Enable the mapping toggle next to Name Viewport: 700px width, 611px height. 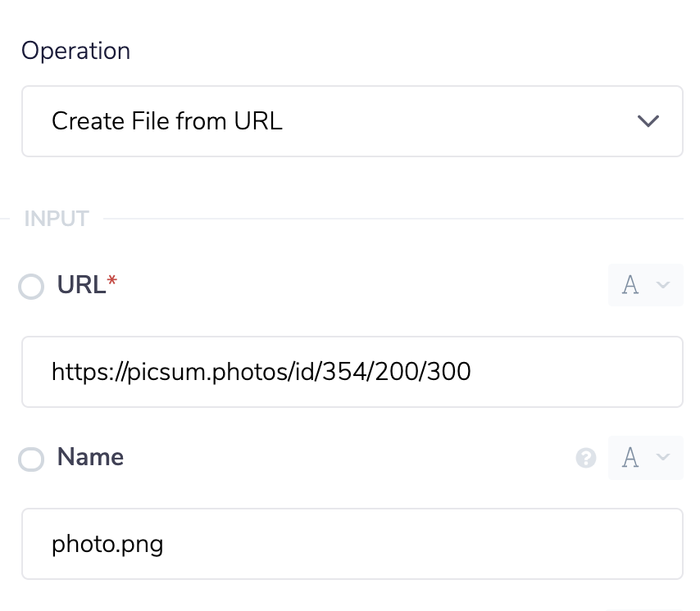(x=31, y=459)
